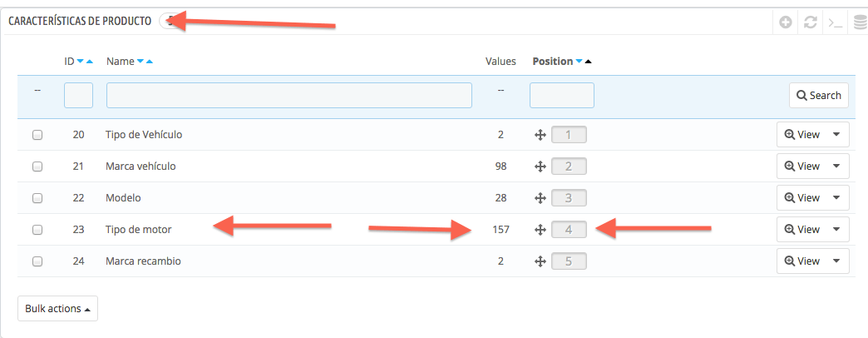The width and height of the screenshot is (868, 338).
Task: Tick the Marca recambio checkbox
Action: click(x=37, y=261)
